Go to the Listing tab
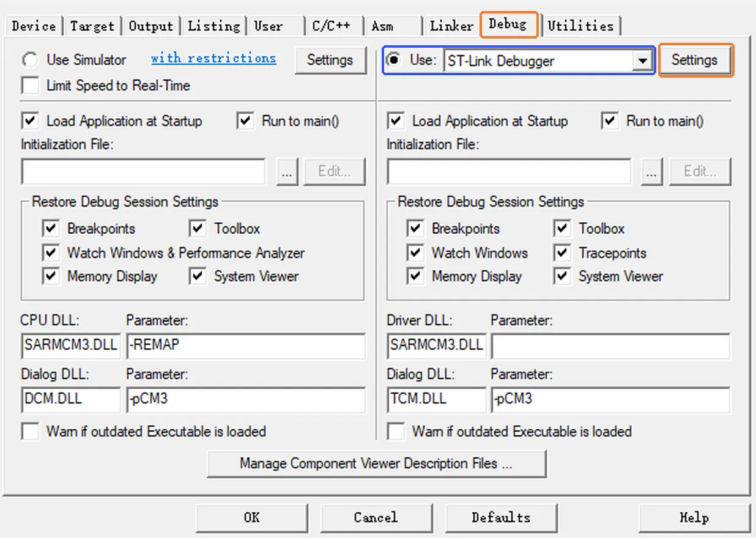 coord(213,26)
